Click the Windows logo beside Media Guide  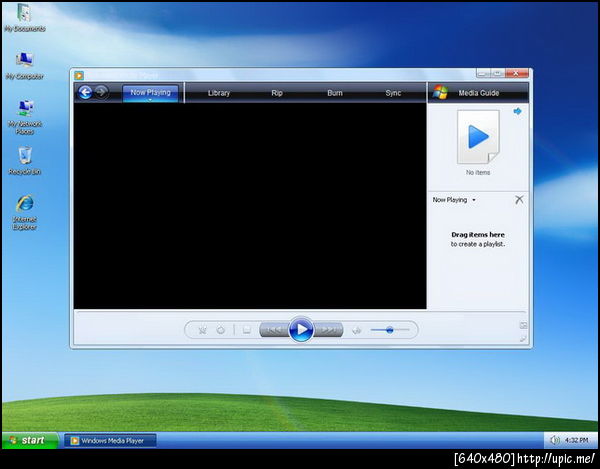point(440,93)
